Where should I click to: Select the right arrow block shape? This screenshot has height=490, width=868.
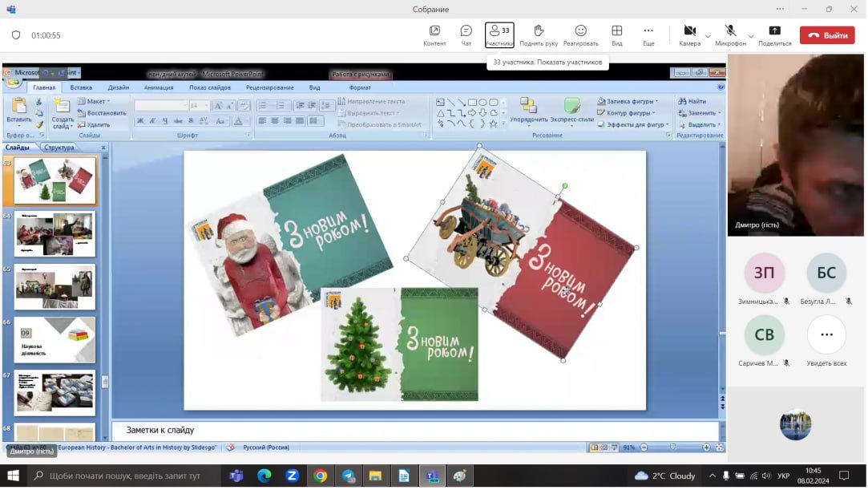[x=472, y=113]
